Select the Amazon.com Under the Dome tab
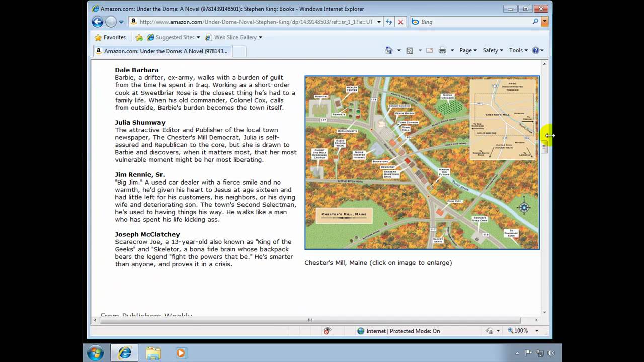The width and height of the screenshot is (644, 362). coord(162,51)
